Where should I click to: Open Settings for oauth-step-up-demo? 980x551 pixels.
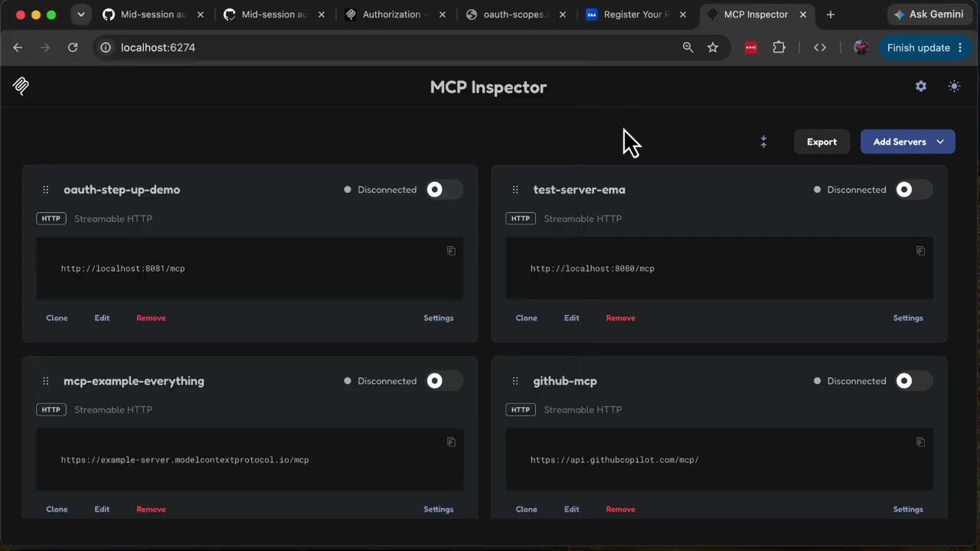(439, 318)
